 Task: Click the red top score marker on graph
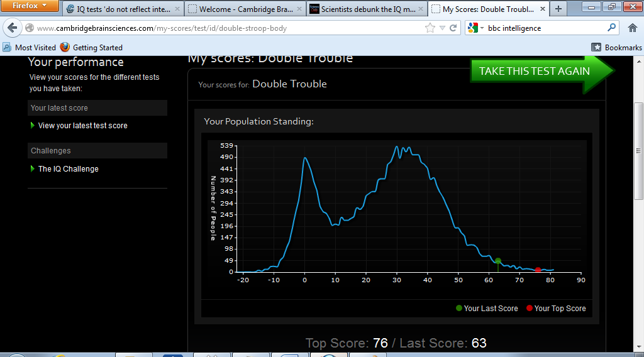point(538,270)
